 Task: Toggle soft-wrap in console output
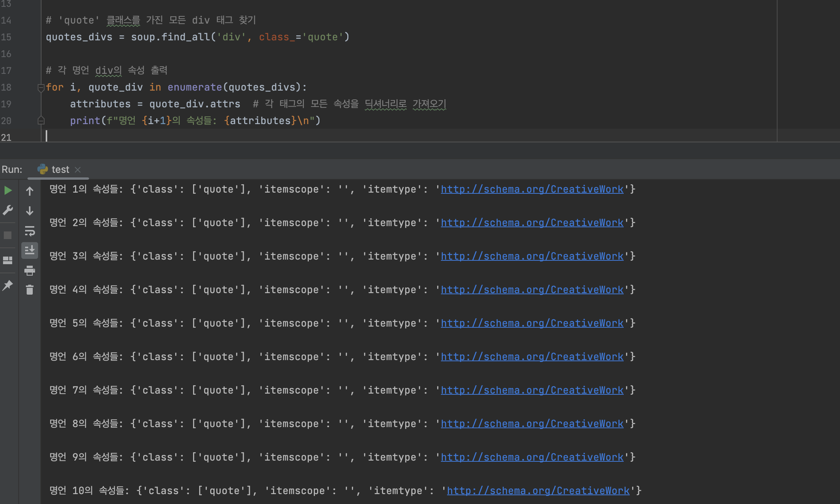(30, 231)
